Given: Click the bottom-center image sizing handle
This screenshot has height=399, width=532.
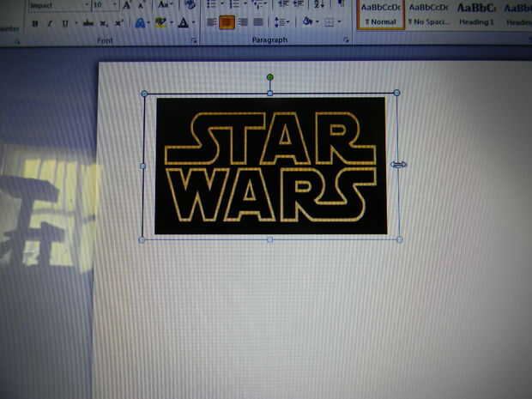Looking at the screenshot, I should tap(270, 240).
